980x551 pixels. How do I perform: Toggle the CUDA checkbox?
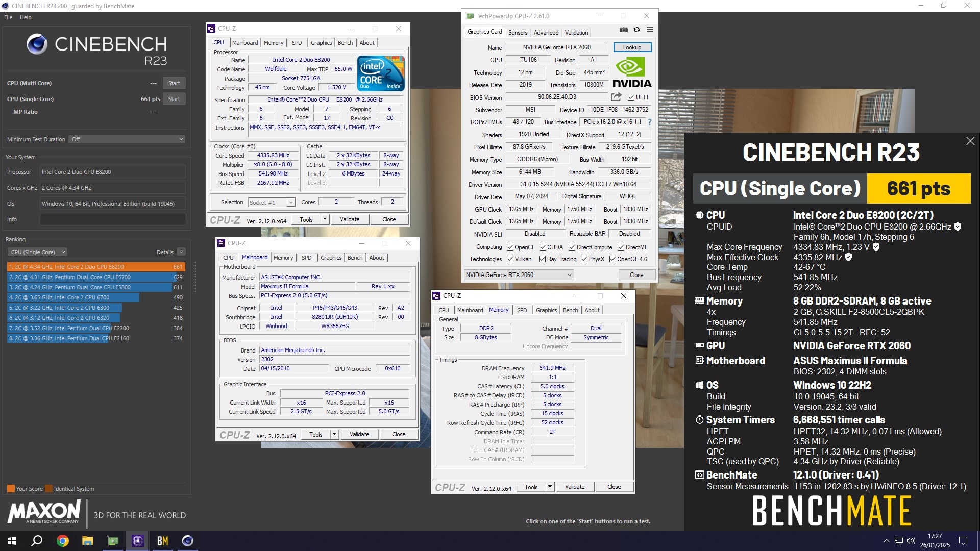pos(543,247)
